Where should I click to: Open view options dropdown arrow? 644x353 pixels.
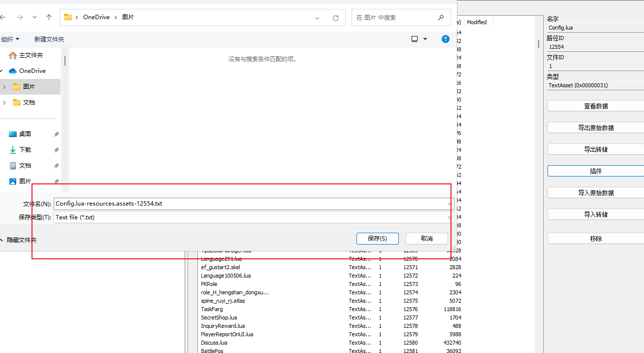tap(425, 39)
